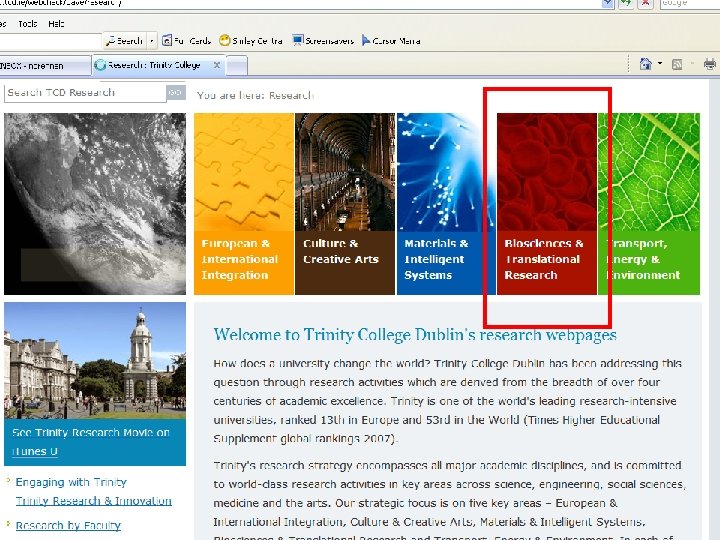The width and height of the screenshot is (720, 540).
Task: Click the browser address bar
Action: (301, 3)
